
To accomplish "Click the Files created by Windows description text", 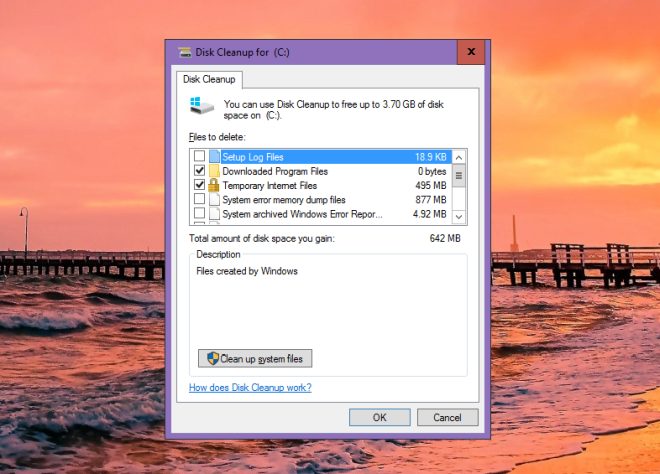I will pos(247,271).
